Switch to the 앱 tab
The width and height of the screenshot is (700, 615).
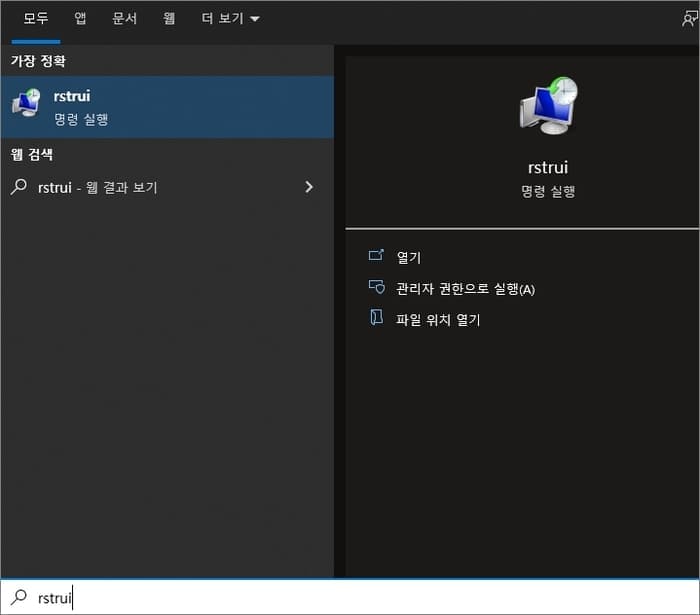point(80,18)
